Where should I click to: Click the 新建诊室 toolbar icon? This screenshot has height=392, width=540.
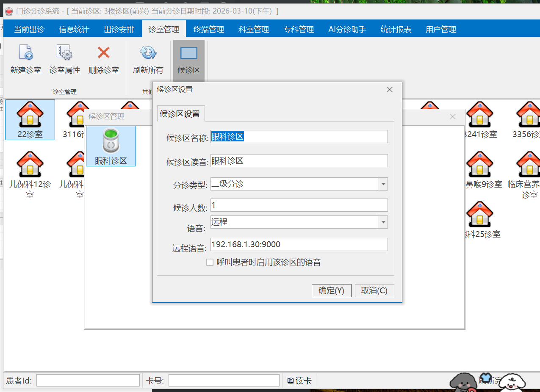26,53
